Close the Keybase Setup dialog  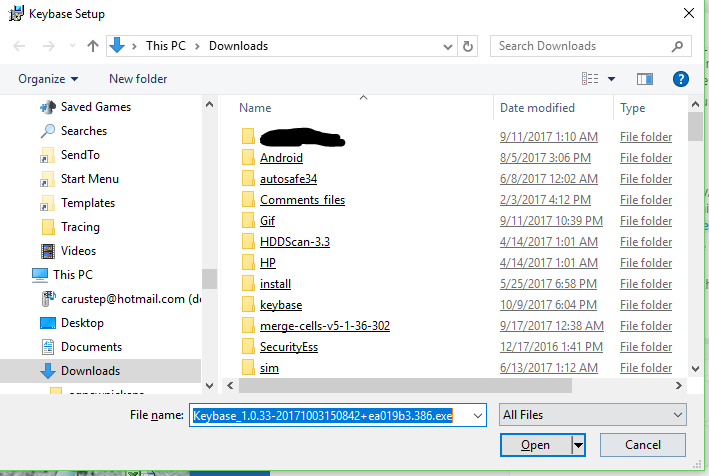click(x=689, y=13)
